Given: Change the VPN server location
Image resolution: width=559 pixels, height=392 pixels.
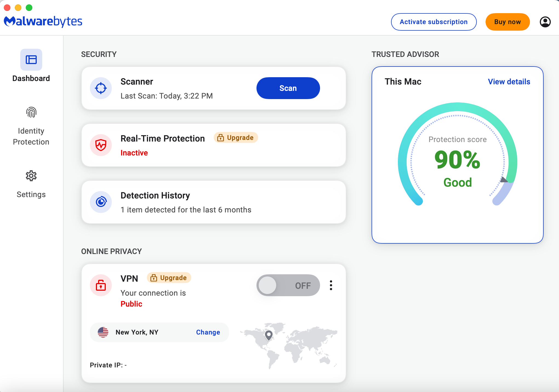Looking at the screenshot, I should tap(208, 332).
